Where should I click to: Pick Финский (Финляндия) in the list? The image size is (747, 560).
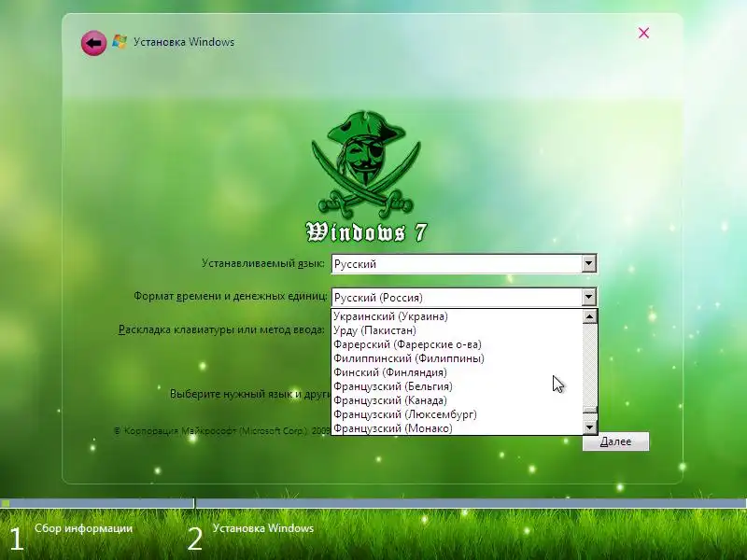pos(457,371)
